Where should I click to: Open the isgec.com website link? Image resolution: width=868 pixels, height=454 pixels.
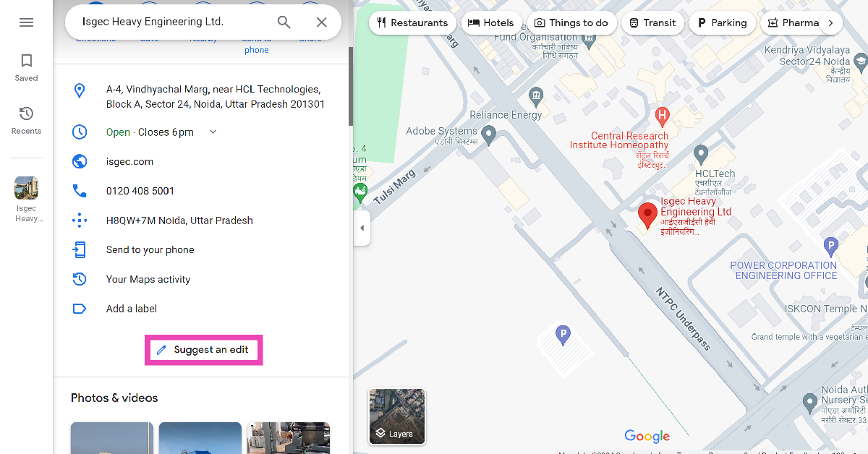point(129,162)
